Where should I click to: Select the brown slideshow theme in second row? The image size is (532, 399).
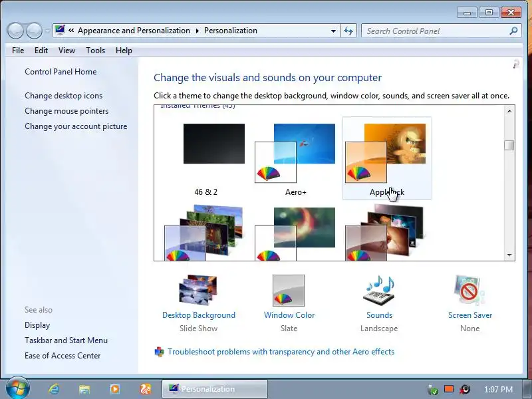point(385,232)
